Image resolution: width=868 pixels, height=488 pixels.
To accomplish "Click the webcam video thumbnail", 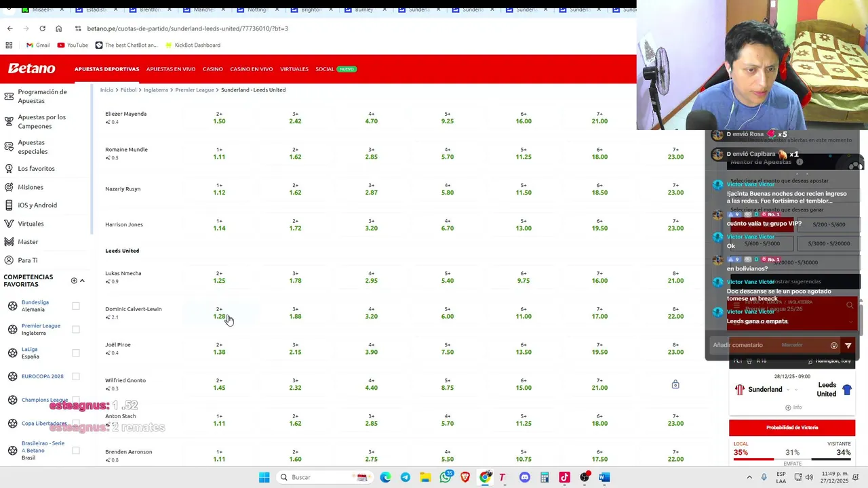I will coord(752,64).
